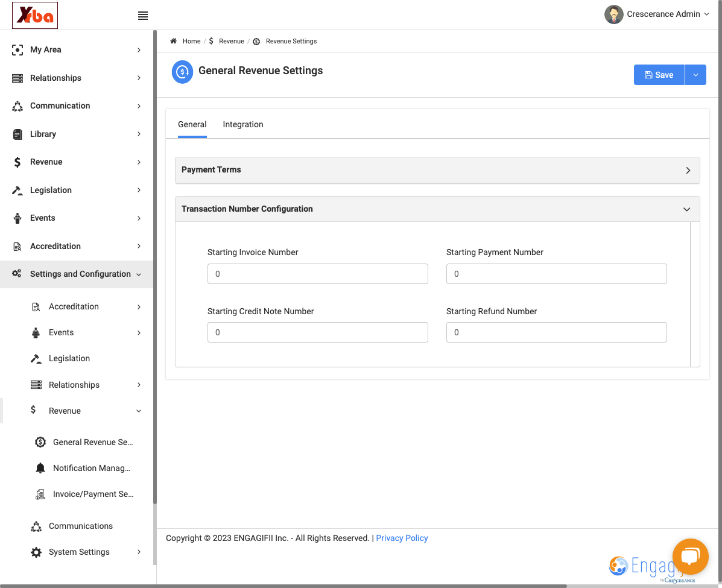This screenshot has height=588, width=722.
Task: Click the Starting Payment Number field
Action: click(556, 274)
